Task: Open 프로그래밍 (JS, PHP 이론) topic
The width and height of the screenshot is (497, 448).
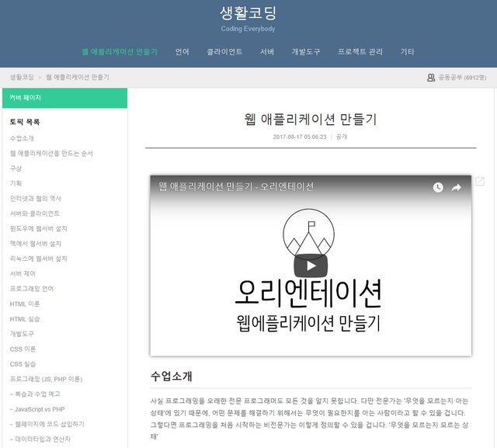Action: pyautogui.click(x=46, y=379)
